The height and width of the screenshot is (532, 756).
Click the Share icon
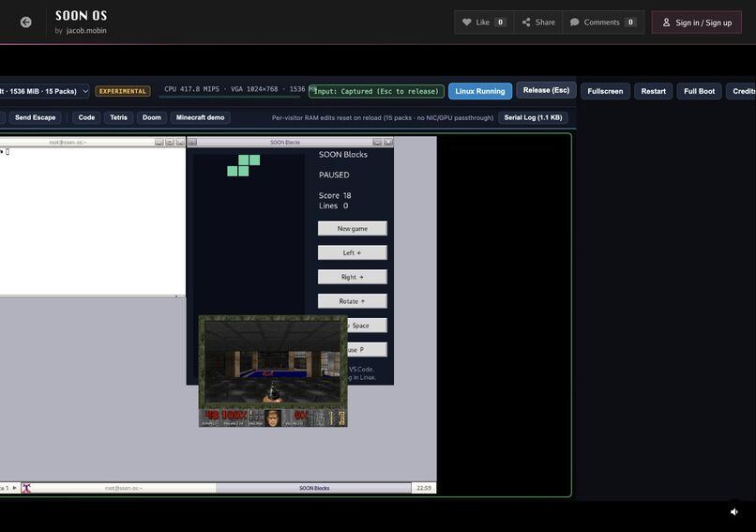tap(526, 23)
